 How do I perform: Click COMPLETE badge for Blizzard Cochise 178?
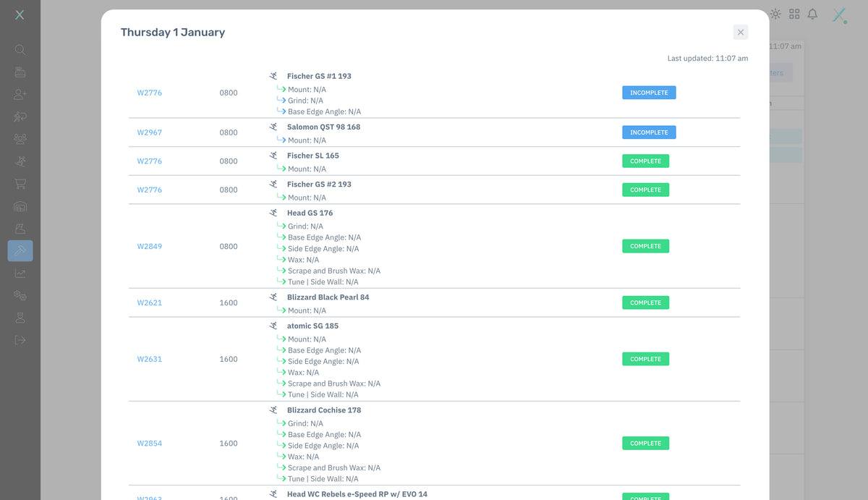tap(645, 443)
